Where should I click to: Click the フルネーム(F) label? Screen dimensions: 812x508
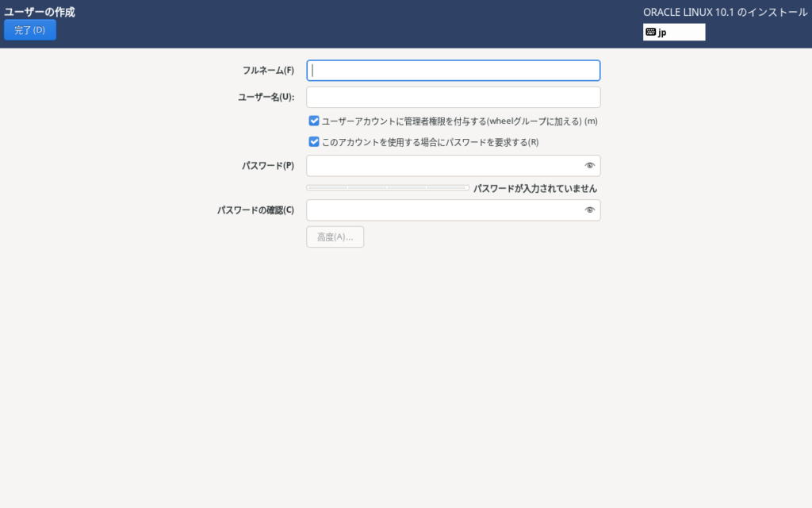tap(268, 71)
